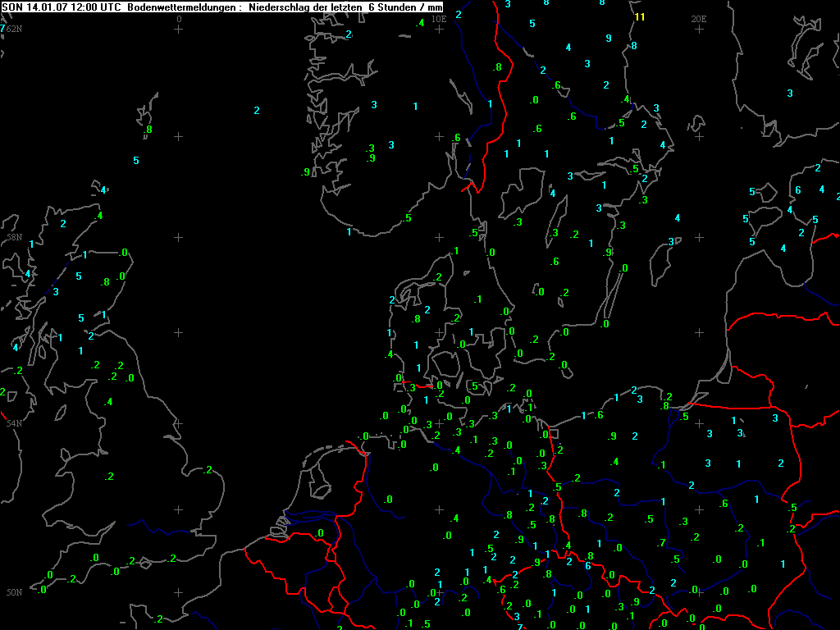
Task: Select the 54N latitude label
Action: pyautogui.click(x=14, y=423)
